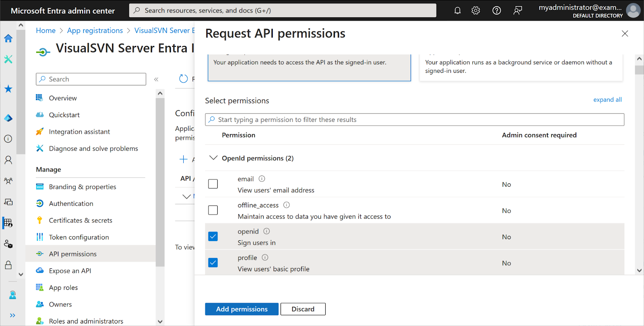Screen dimensions: 644x326
Task: Open roles icon with lock in left rail
Action: tap(8, 244)
